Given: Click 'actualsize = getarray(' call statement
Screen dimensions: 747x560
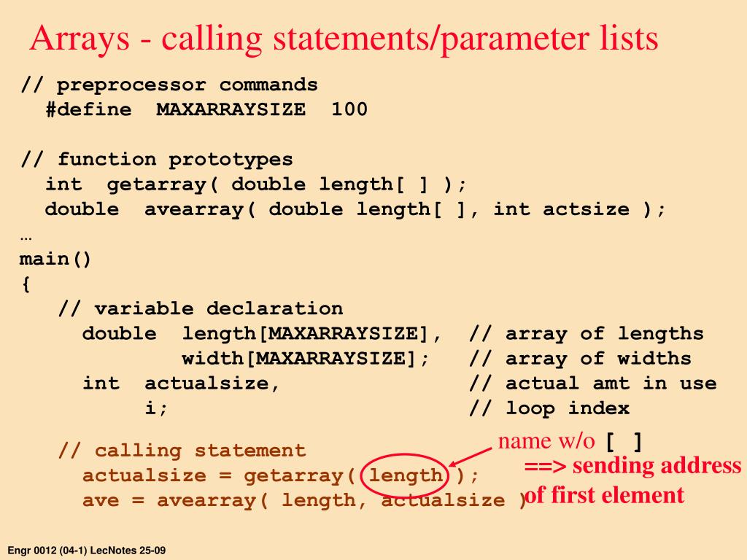Looking at the screenshot, I should [x=219, y=475].
